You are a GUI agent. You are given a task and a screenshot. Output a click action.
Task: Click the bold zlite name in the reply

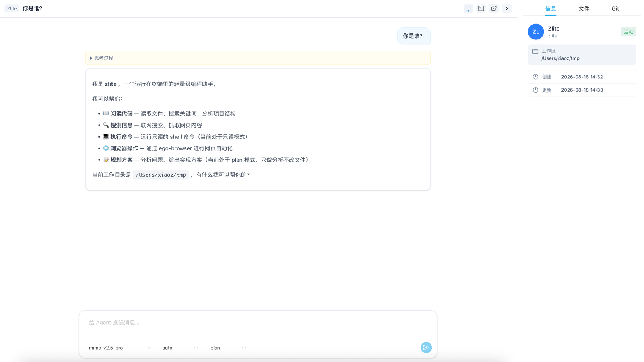[x=111, y=84]
